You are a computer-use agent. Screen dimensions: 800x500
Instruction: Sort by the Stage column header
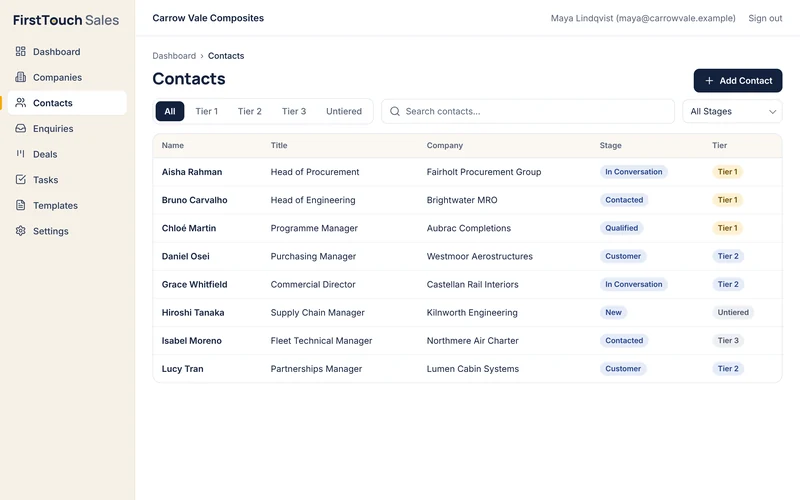point(610,145)
